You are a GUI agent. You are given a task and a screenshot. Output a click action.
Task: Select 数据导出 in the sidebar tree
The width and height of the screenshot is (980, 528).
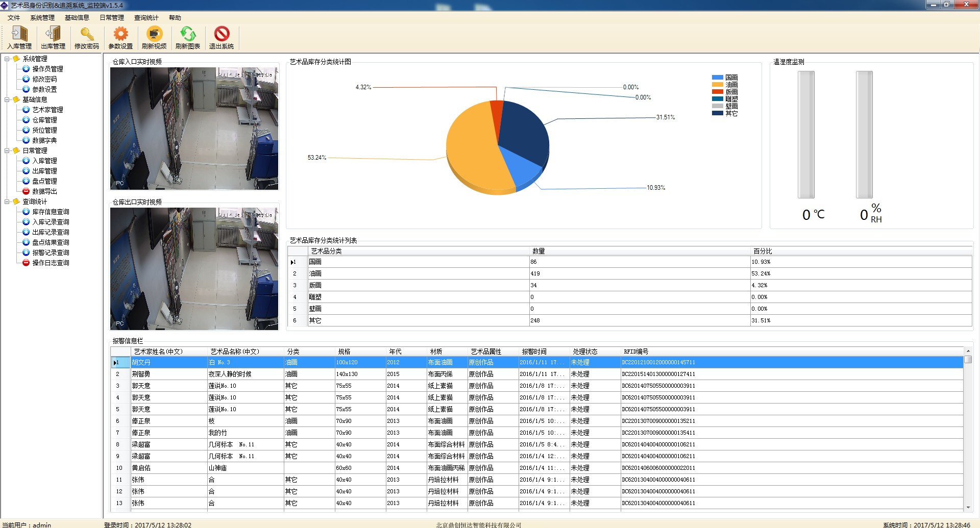click(x=44, y=191)
